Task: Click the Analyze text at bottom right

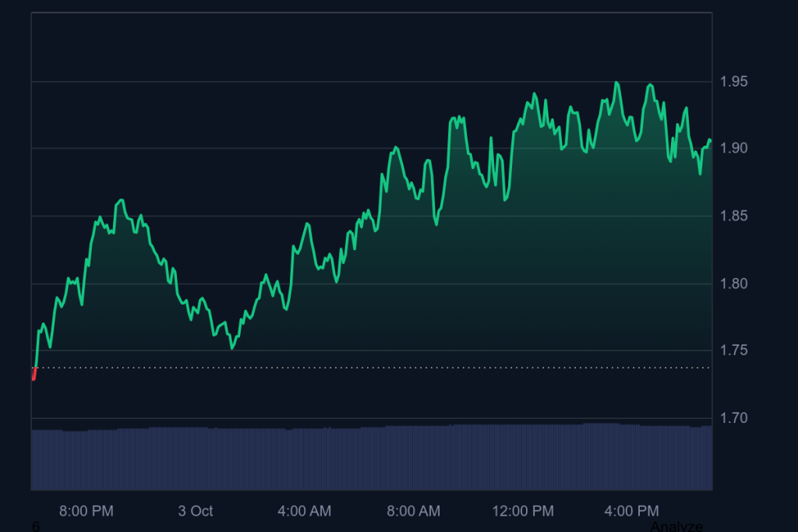Action: click(x=676, y=527)
